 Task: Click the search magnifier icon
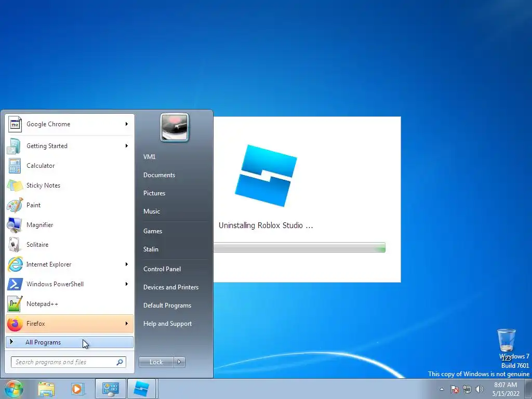point(119,362)
